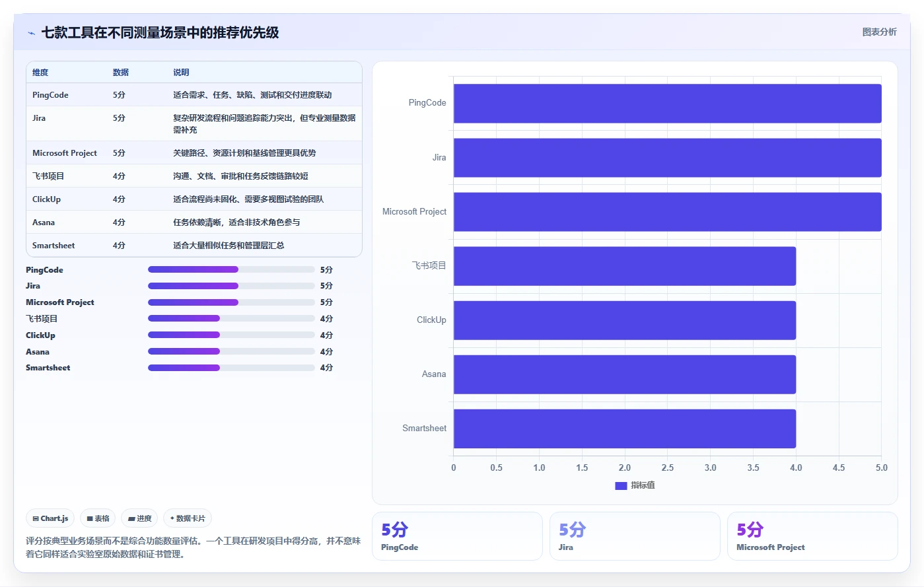Click the 5.0 x-axis tick label
This screenshot has height=587, width=924.
[x=882, y=467]
